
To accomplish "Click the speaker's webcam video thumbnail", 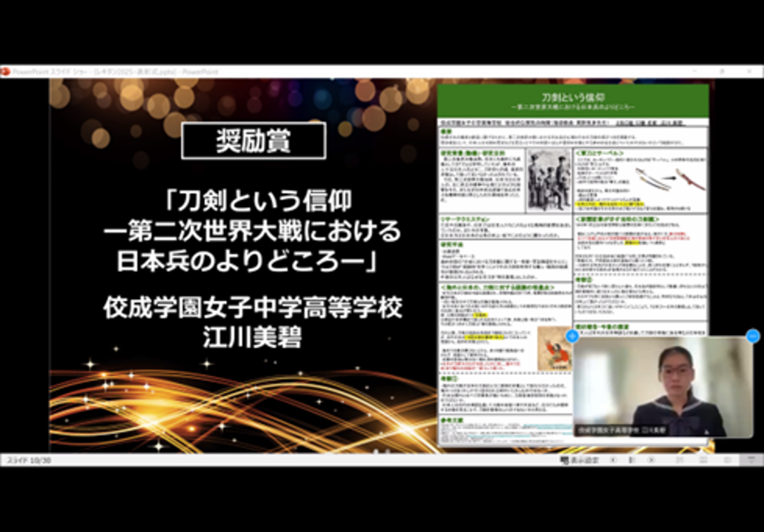I will pyautogui.click(x=663, y=387).
